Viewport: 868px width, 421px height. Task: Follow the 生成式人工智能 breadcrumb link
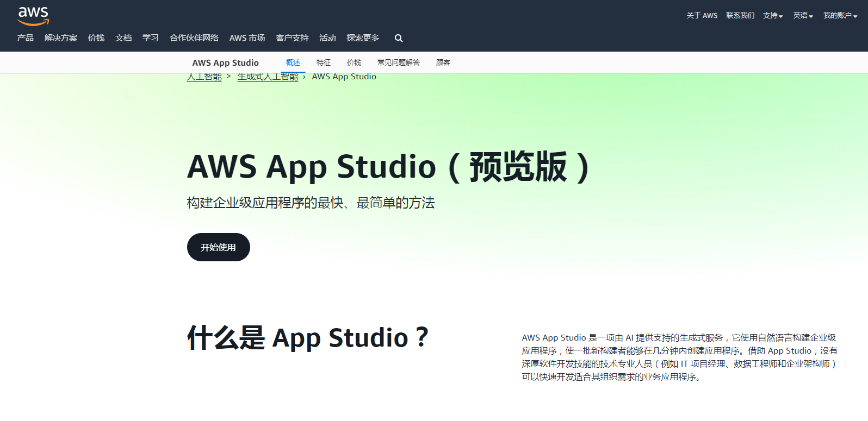pyautogui.click(x=268, y=77)
